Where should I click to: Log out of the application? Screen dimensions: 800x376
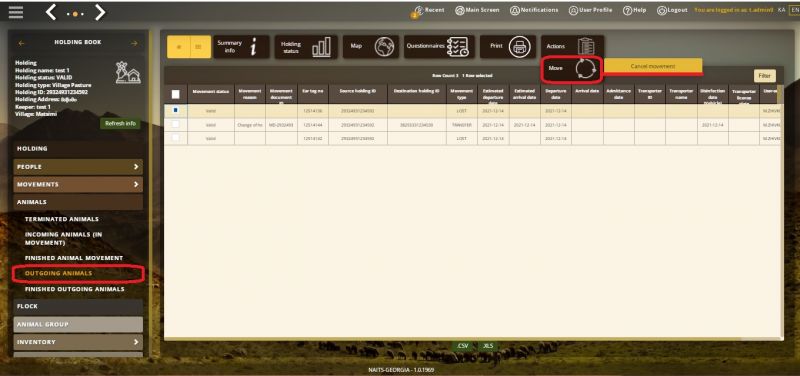(672, 10)
